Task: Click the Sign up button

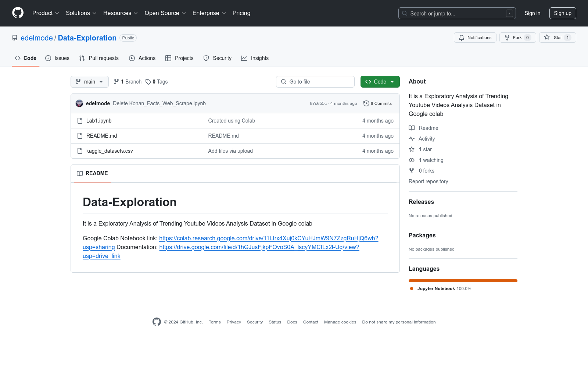Action: [x=563, y=13]
